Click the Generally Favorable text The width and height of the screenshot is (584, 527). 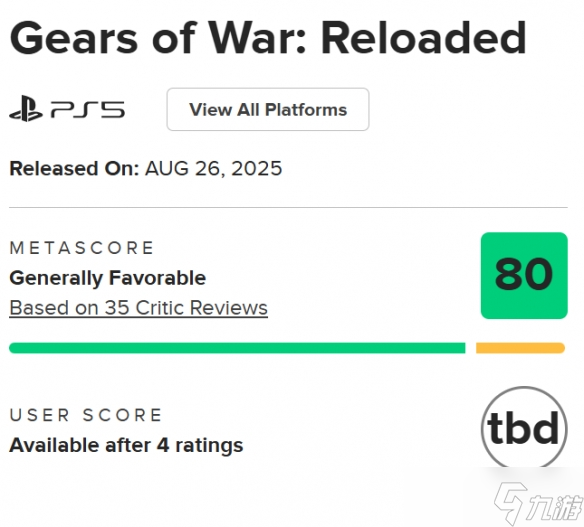click(108, 278)
